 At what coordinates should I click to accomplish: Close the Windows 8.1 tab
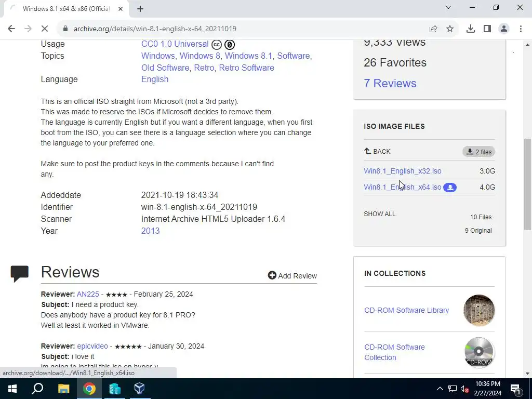click(x=121, y=9)
